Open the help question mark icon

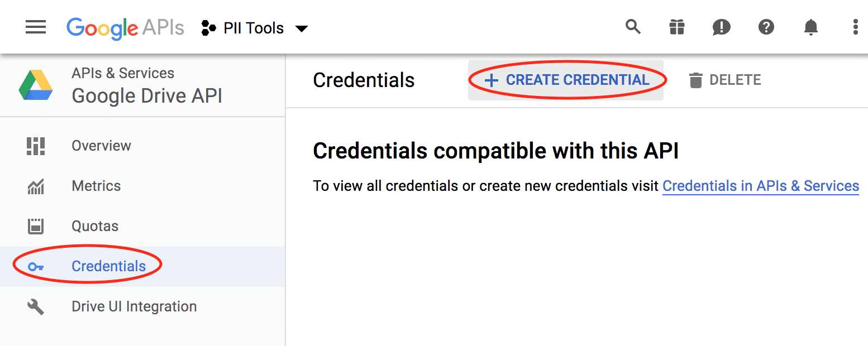766,27
